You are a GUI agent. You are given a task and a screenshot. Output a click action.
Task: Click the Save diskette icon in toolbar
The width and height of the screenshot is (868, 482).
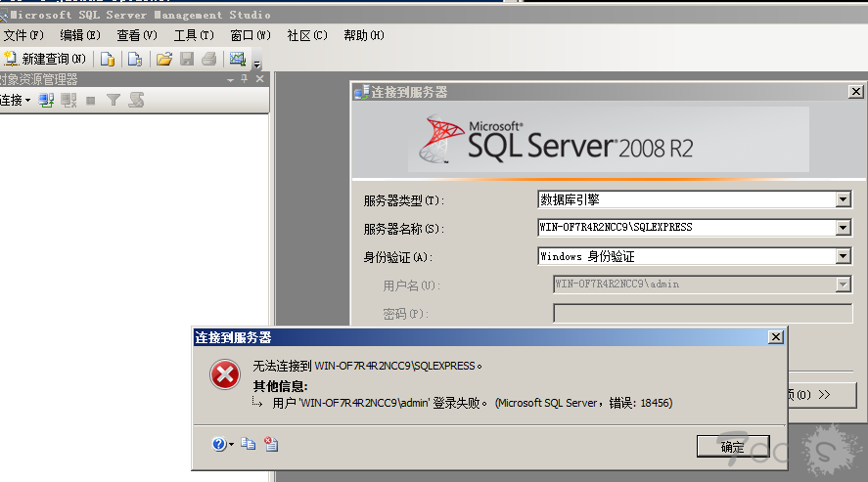coord(187,59)
